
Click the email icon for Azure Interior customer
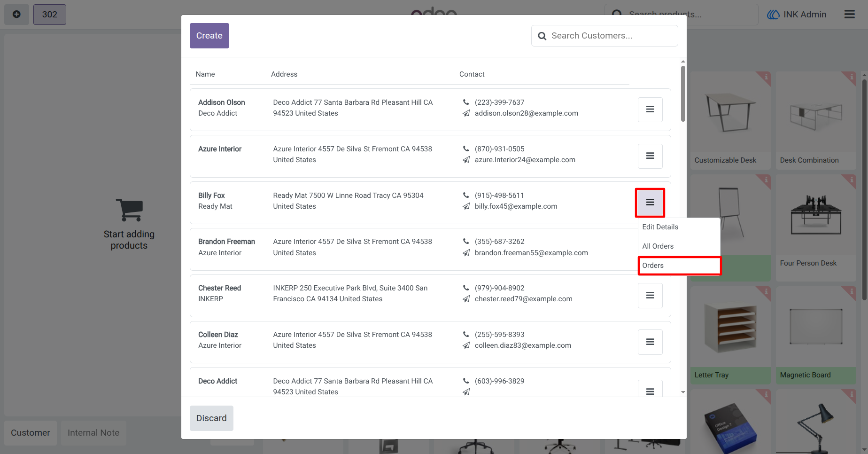point(466,160)
